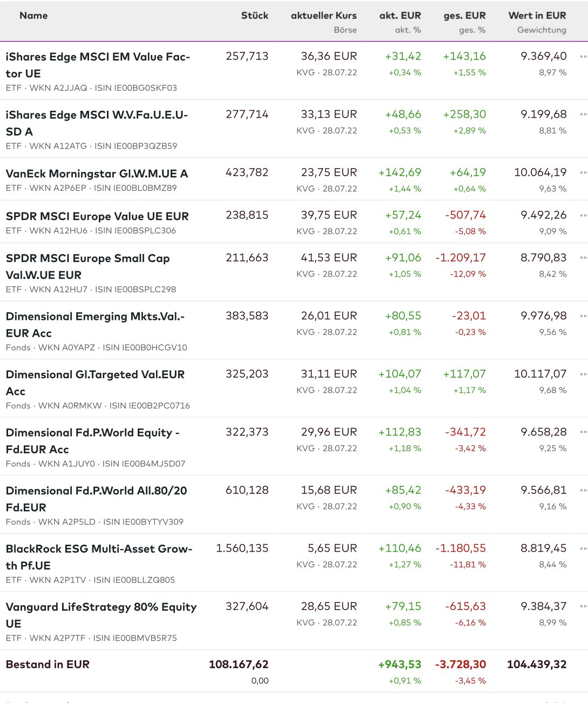Click the Bestand in EUR total row
The image size is (588, 703).
coord(48,664)
